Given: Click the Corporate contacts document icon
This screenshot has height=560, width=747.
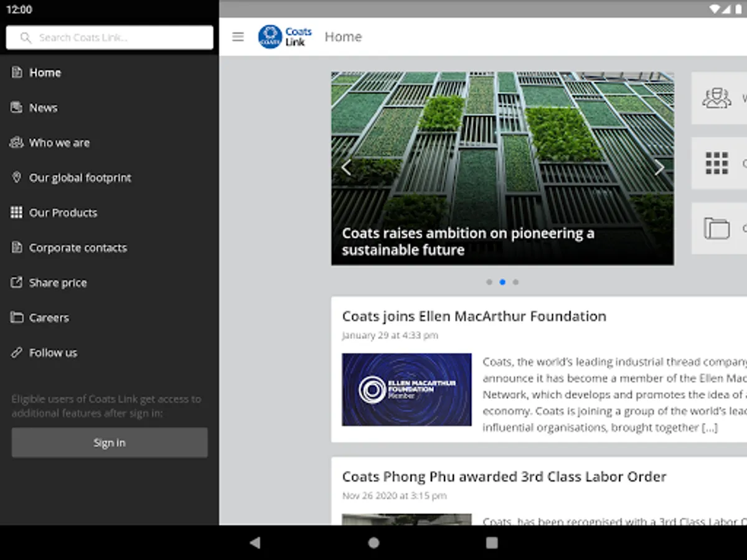Looking at the screenshot, I should click(x=17, y=248).
